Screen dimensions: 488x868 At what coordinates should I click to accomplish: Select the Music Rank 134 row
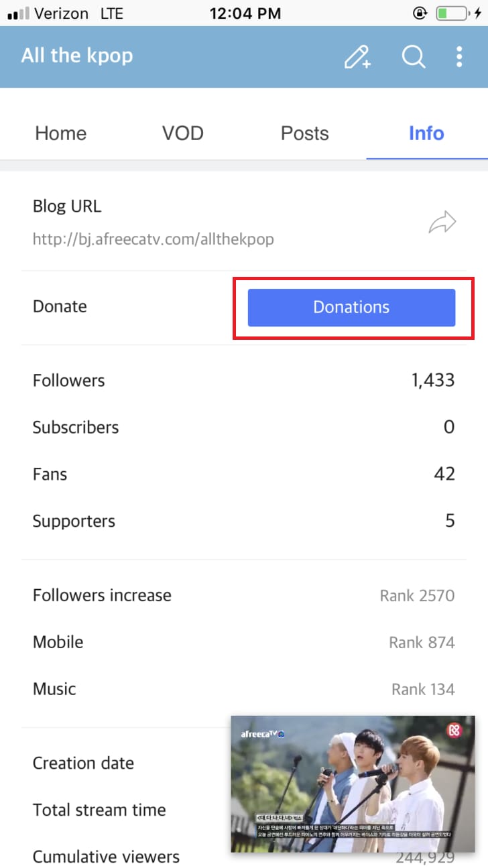click(244, 689)
